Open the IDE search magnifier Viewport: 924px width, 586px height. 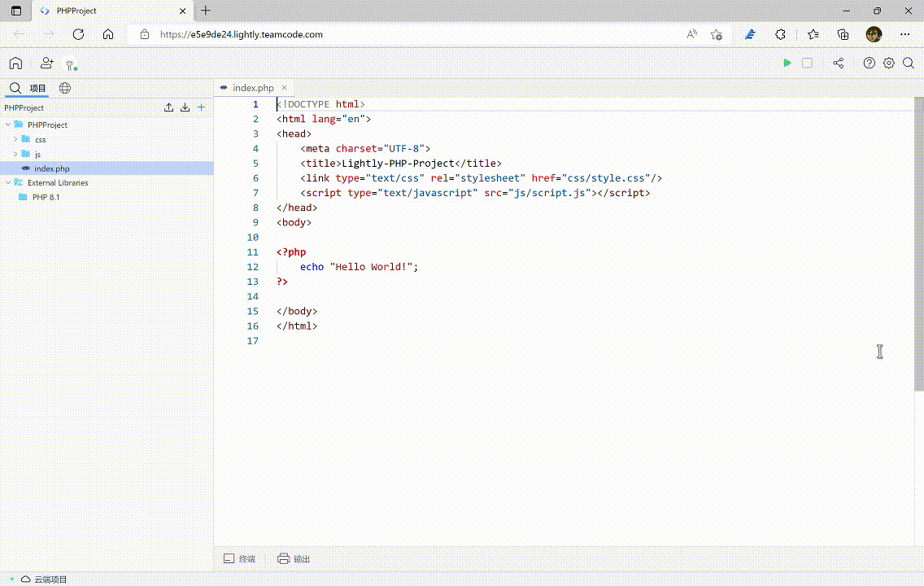click(908, 63)
